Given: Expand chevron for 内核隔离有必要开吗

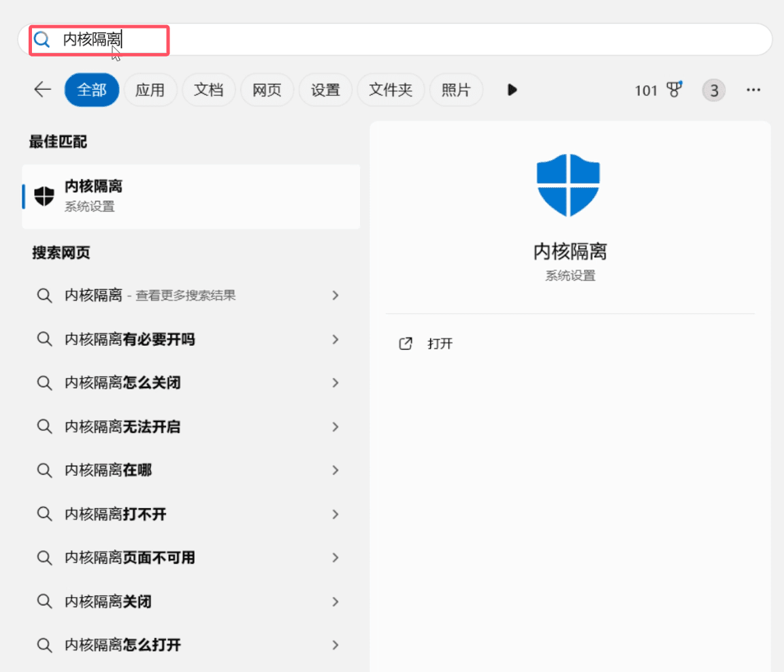Looking at the screenshot, I should click(336, 339).
